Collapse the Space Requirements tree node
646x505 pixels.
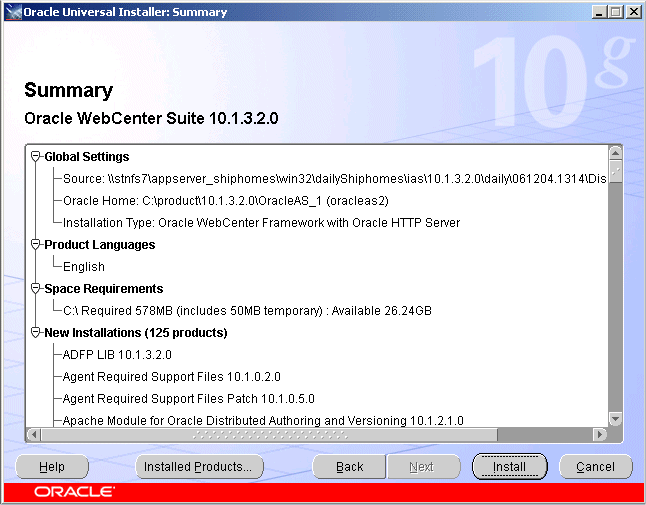(36, 289)
